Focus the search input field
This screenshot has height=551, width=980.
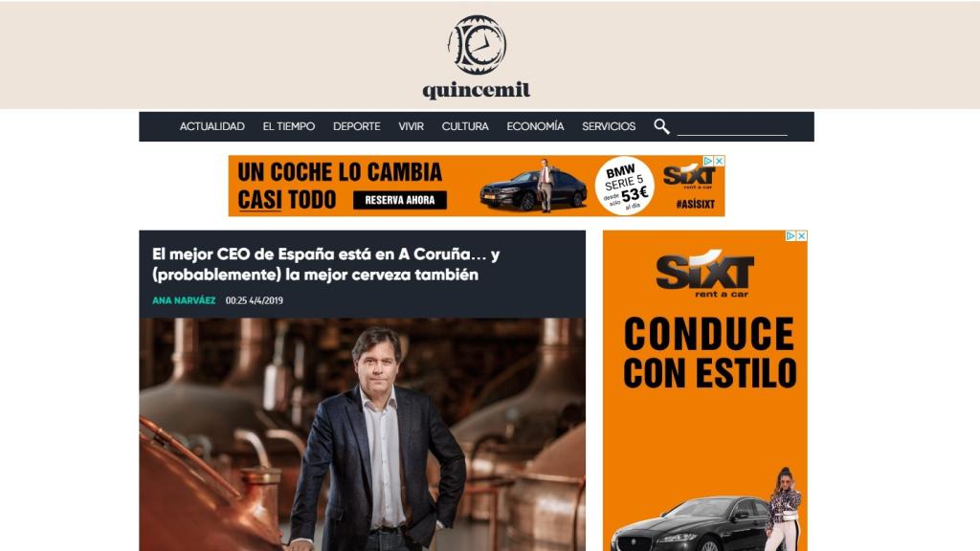(732, 127)
